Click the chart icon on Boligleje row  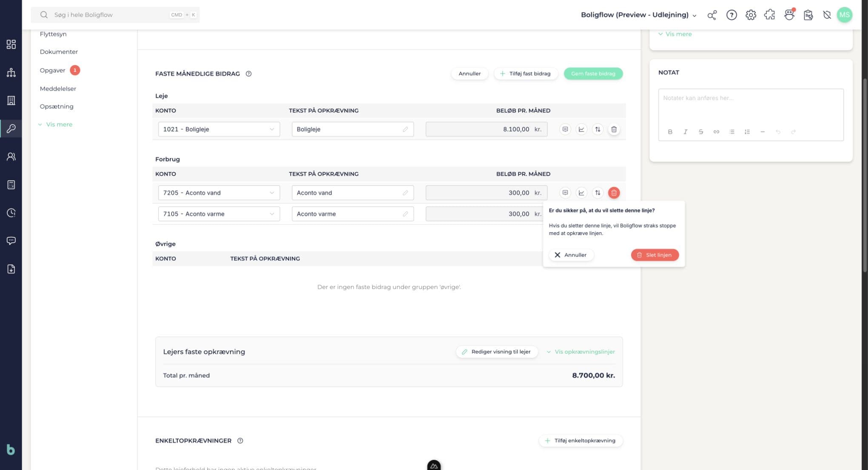pyautogui.click(x=581, y=129)
